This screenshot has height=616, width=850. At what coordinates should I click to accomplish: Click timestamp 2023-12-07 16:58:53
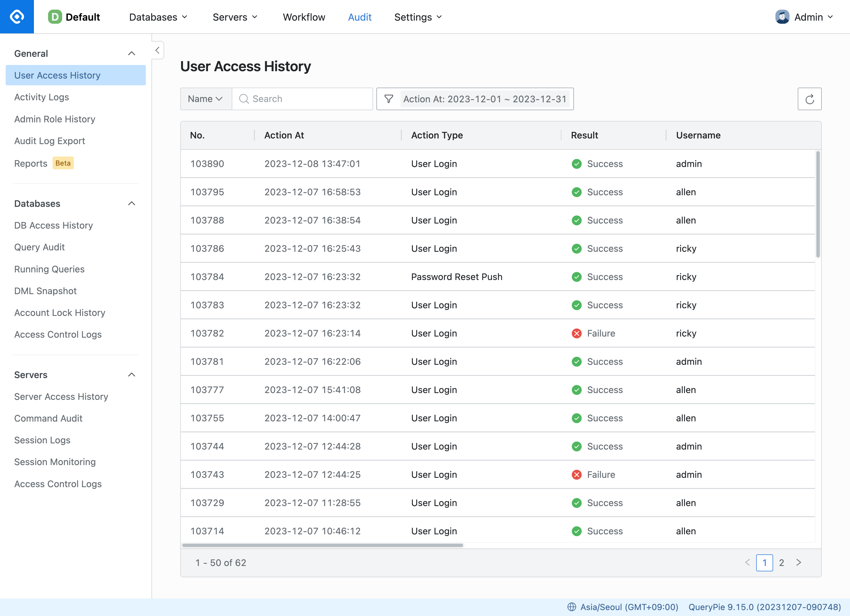313,192
